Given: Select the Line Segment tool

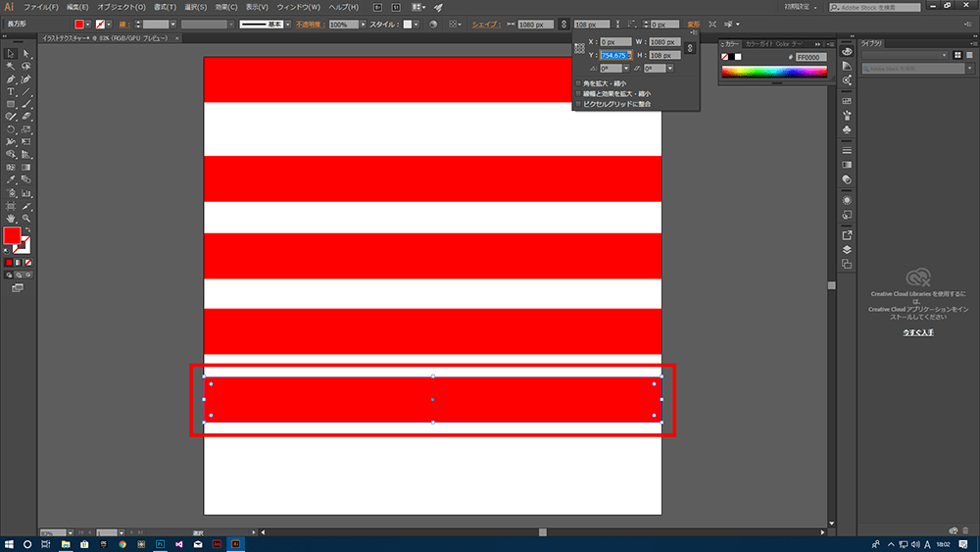Looking at the screenshot, I should pyautogui.click(x=26, y=92).
